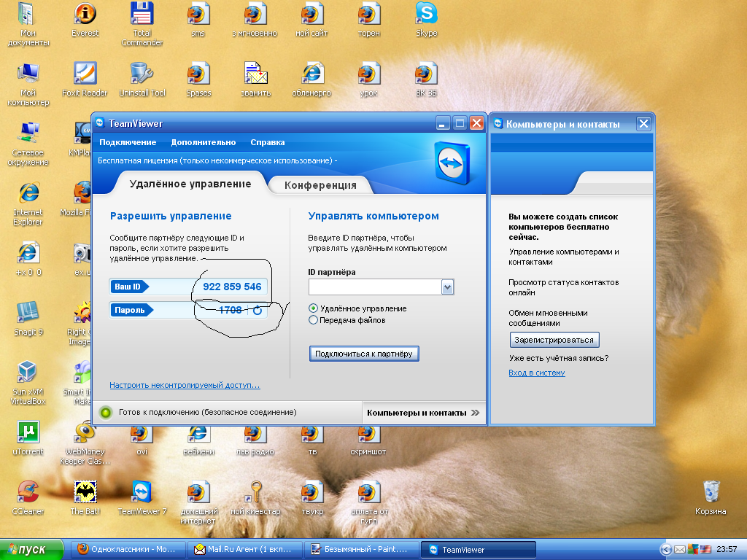
Task: Open the Справка menu
Action: click(268, 142)
